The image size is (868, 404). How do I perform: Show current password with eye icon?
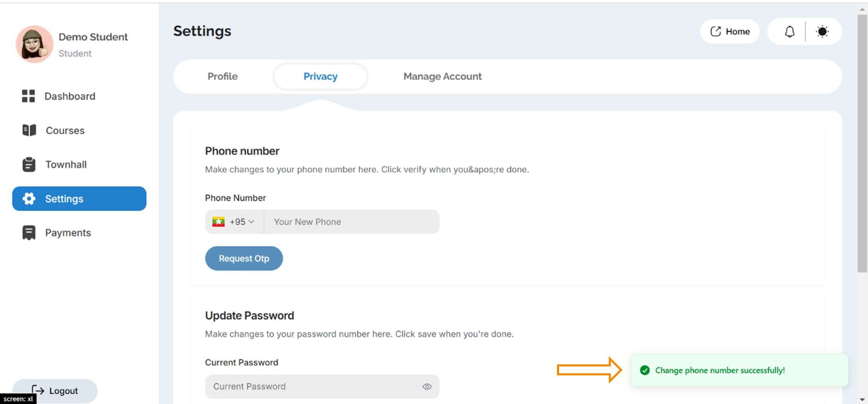[x=427, y=387]
